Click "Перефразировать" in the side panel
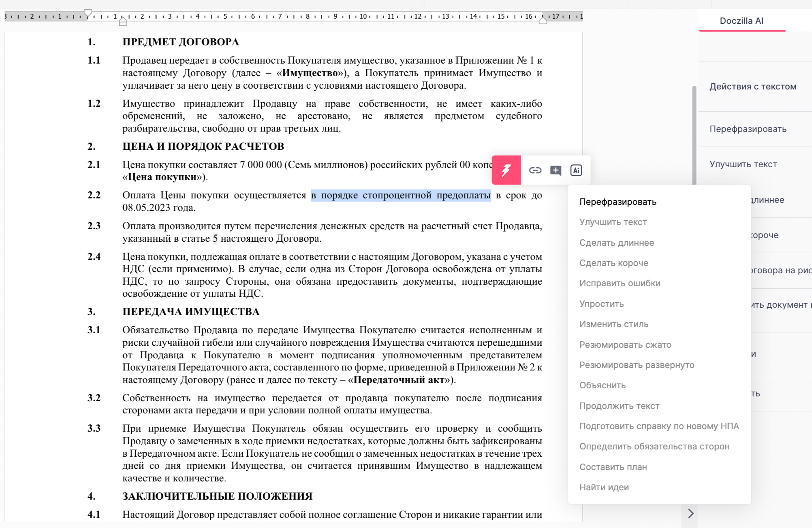812x528 pixels. 748,129
